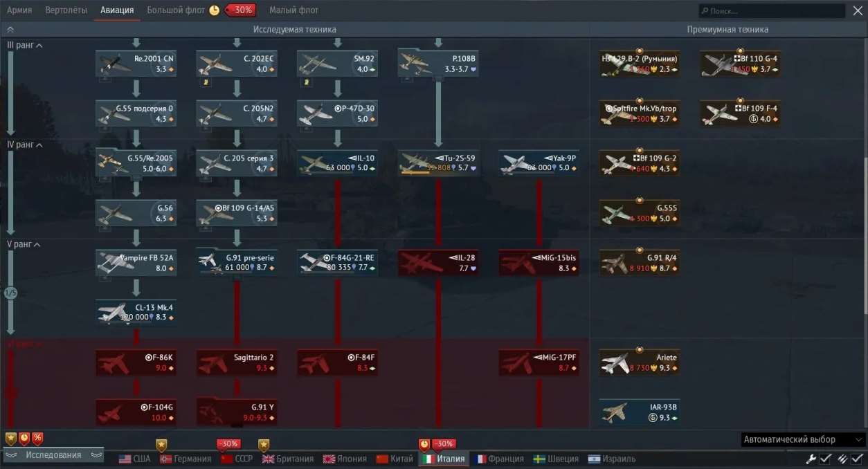Switch to the Большой флот tab

coord(177,10)
